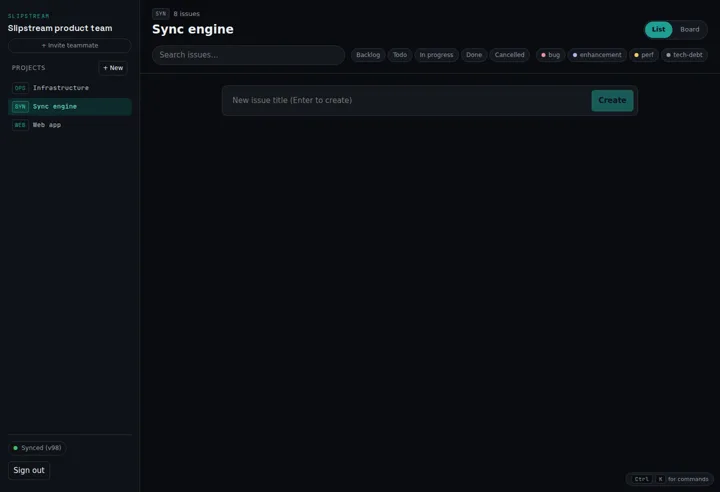Switch to List view
Screen dimensions: 720x492
658,29
